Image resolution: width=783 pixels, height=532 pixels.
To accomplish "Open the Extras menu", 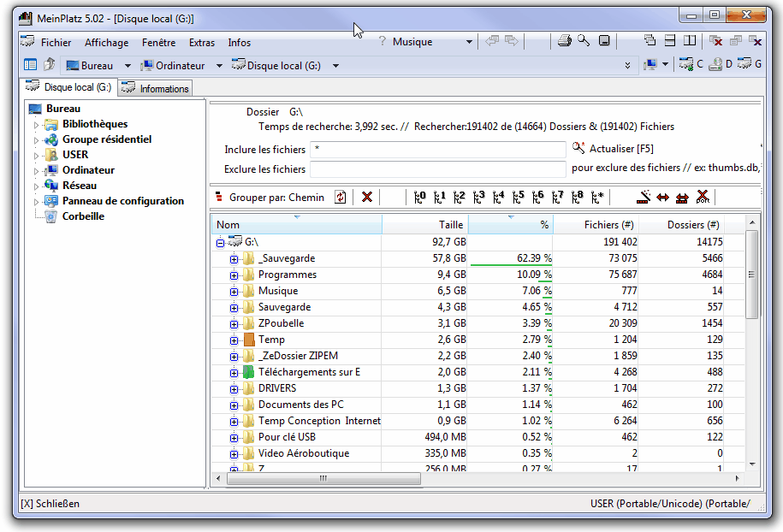I will [202, 43].
